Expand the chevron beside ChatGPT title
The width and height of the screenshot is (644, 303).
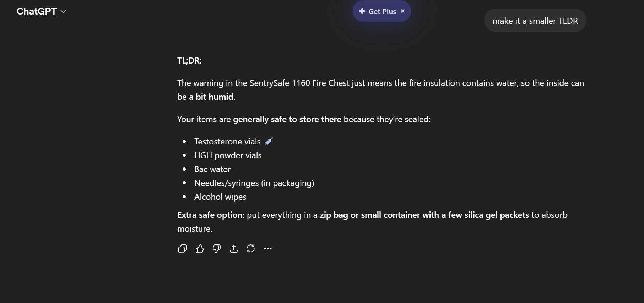coord(64,11)
